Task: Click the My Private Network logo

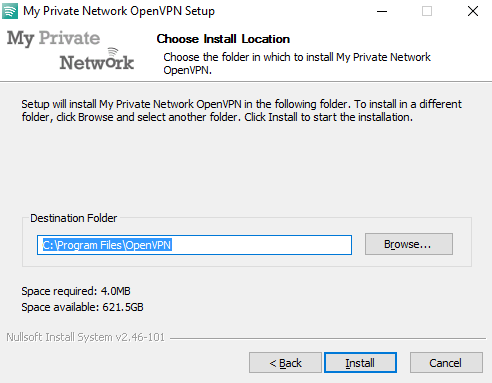Action: (70, 50)
